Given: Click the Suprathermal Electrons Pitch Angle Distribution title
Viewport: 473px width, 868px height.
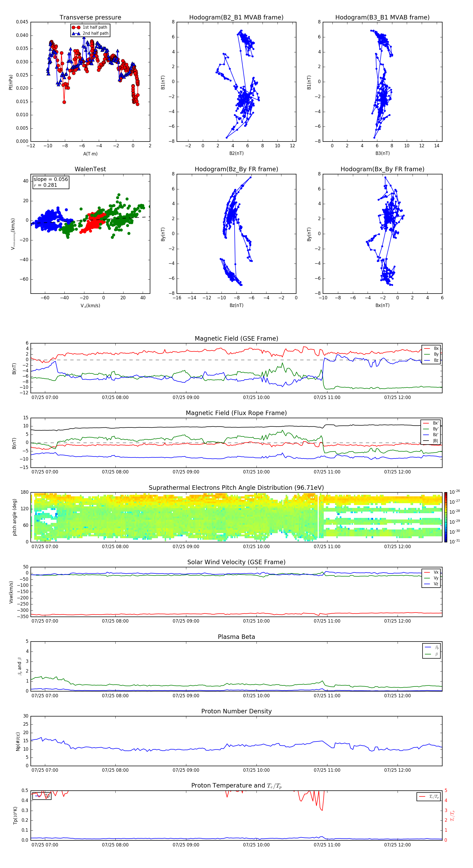Looking at the screenshot, I should pyautogui.click(x=236, y=488).
